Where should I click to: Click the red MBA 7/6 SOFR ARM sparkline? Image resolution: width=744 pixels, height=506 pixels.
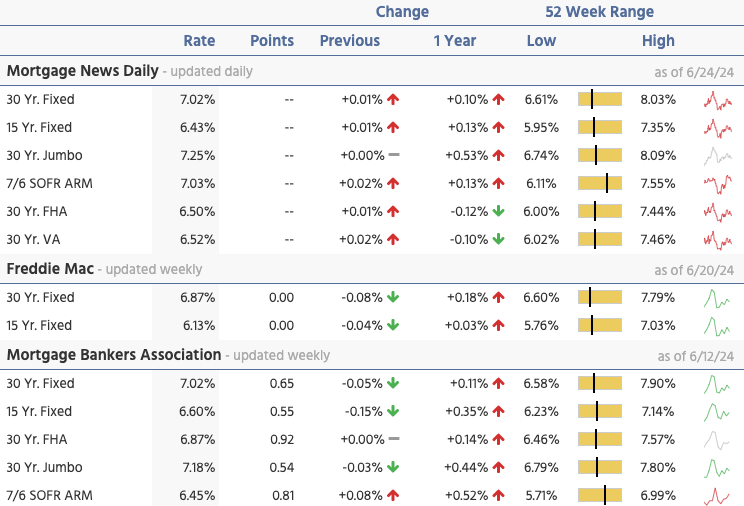718,496
